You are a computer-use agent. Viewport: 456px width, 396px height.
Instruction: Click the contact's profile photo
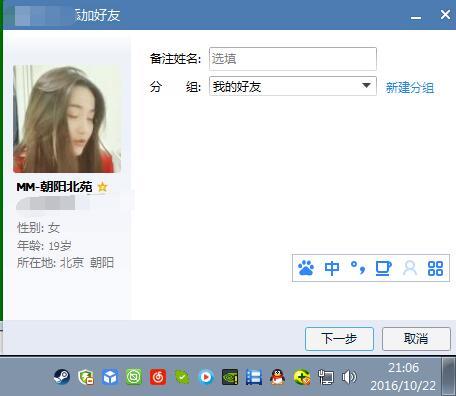(x=67, y=119)
